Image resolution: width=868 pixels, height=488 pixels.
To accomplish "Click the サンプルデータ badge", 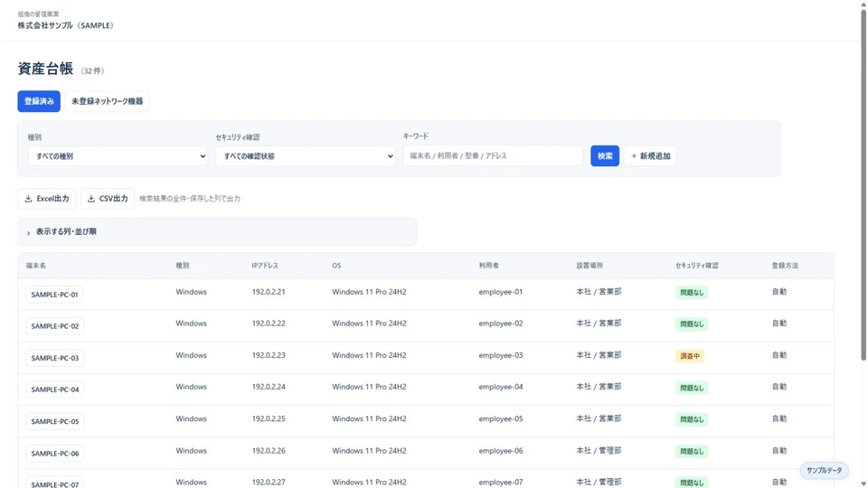I will point(824,470).
